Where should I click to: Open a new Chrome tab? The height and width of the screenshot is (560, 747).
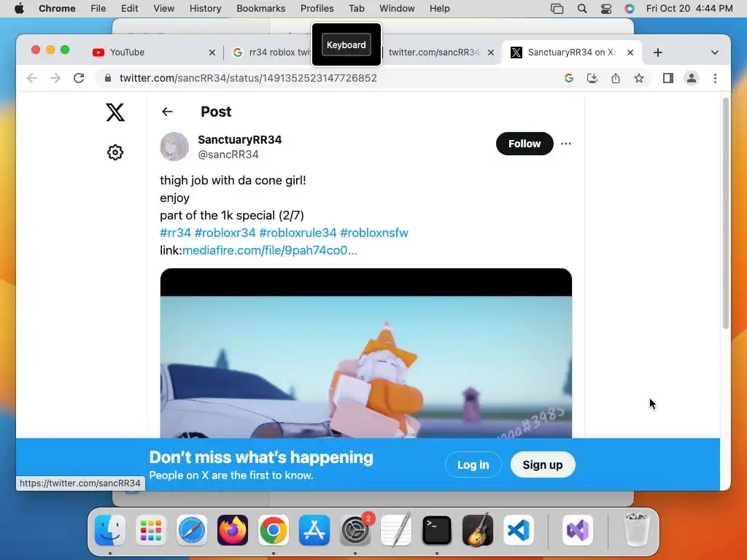click(658, 52)
